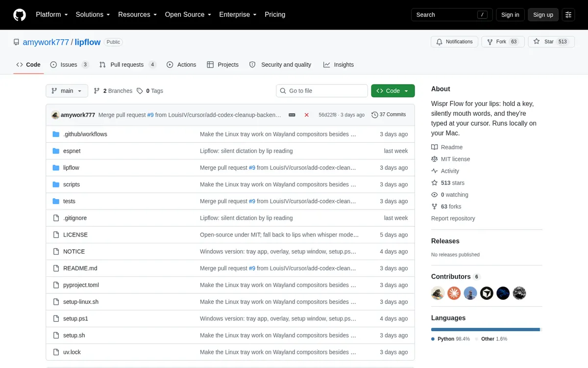
Task: Open the main branch selector dropdown
Action: coord(67,91)
